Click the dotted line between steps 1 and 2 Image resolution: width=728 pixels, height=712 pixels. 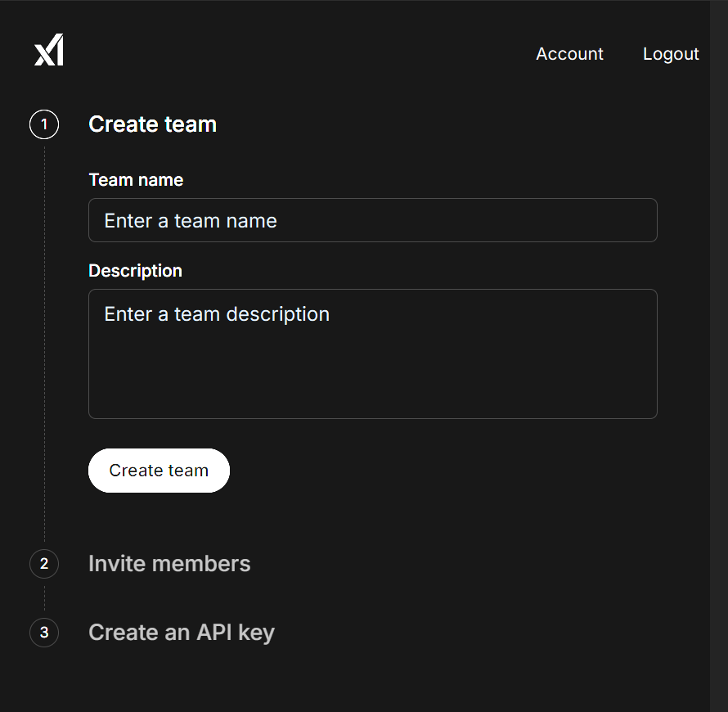pyautogui.click(x=44, y=344)
